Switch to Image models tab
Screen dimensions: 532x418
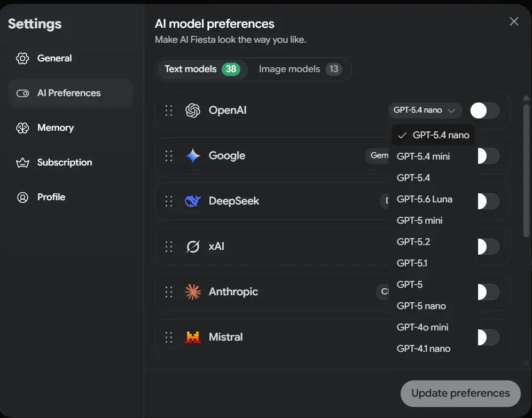tap(300, 69)
